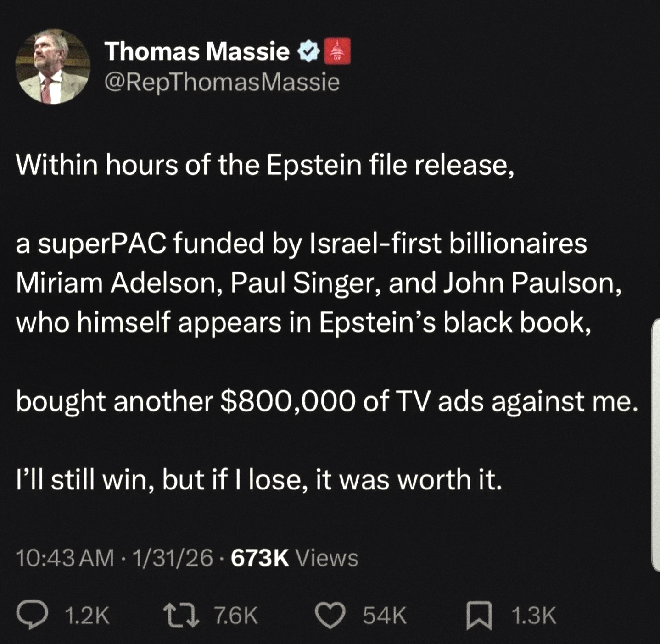Open the 673K Views analytics
Image resolution: width=660 pixels, height=644 pixels.
coord(294,558)
